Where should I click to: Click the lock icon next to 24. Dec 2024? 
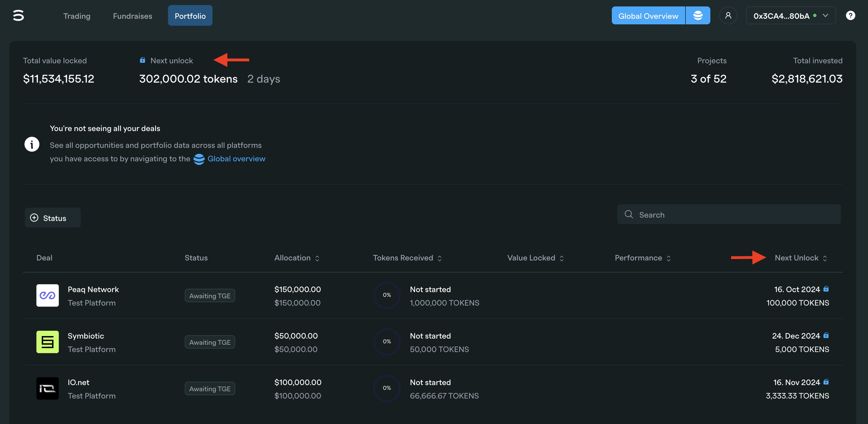coord(826,335)
